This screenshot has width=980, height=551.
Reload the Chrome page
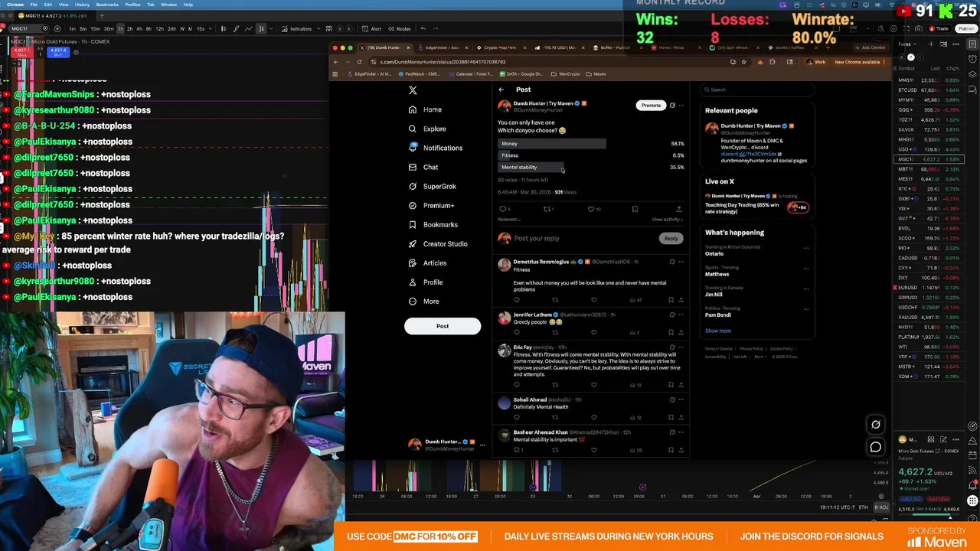(359, 62)
